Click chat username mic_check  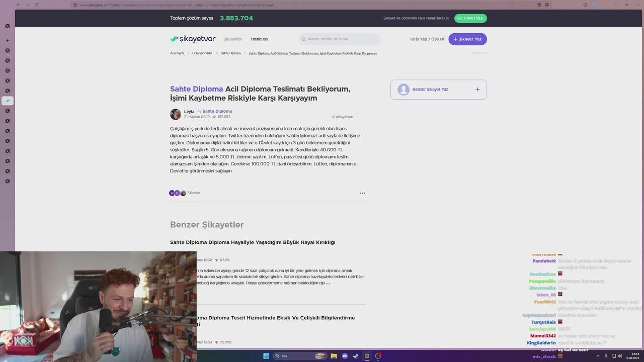[x=544, y=356]
